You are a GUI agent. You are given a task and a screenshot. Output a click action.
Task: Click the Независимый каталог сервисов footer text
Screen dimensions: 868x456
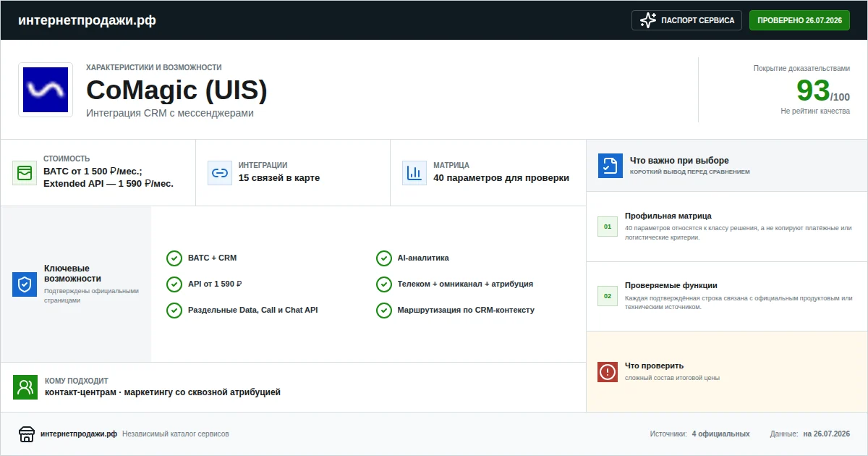pyautogui.click(x=176, y=434)
